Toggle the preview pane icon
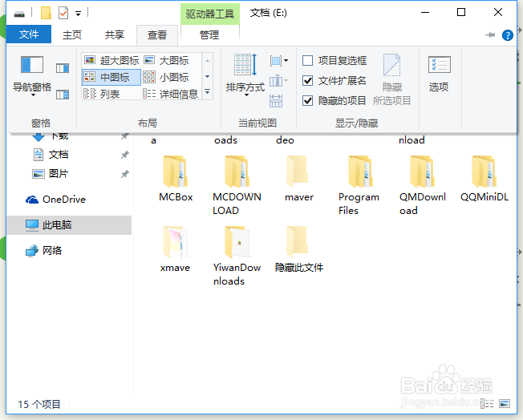 coord(63,68)
